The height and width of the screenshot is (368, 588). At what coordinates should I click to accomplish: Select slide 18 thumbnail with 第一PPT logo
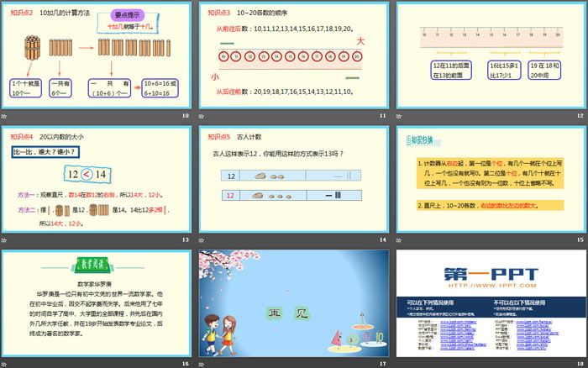[491, 303]
